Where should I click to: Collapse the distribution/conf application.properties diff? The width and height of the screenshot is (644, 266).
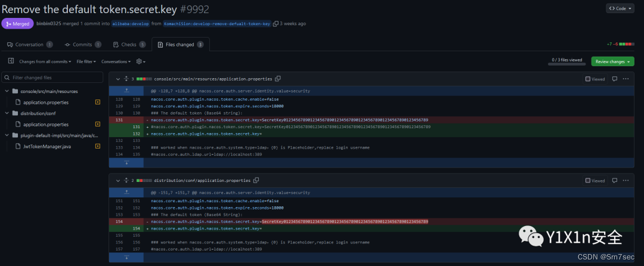118,180
